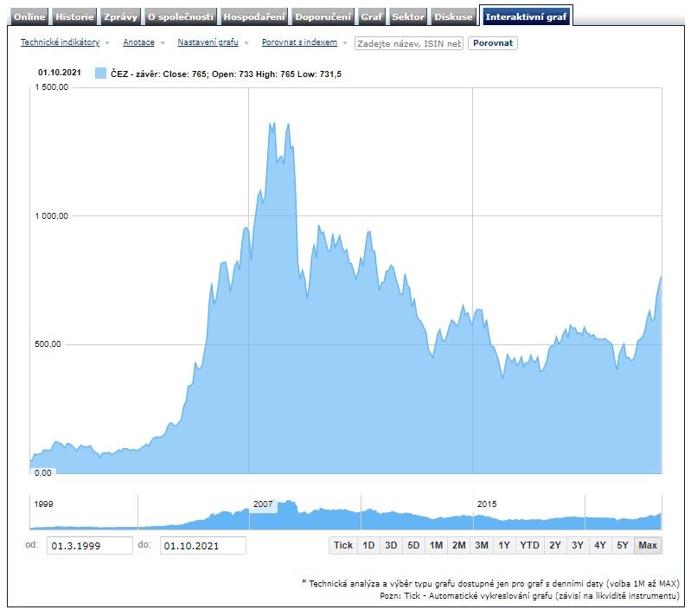Choose the YTD range button
The height and width of the screenshot is (616, 697).
530,545
